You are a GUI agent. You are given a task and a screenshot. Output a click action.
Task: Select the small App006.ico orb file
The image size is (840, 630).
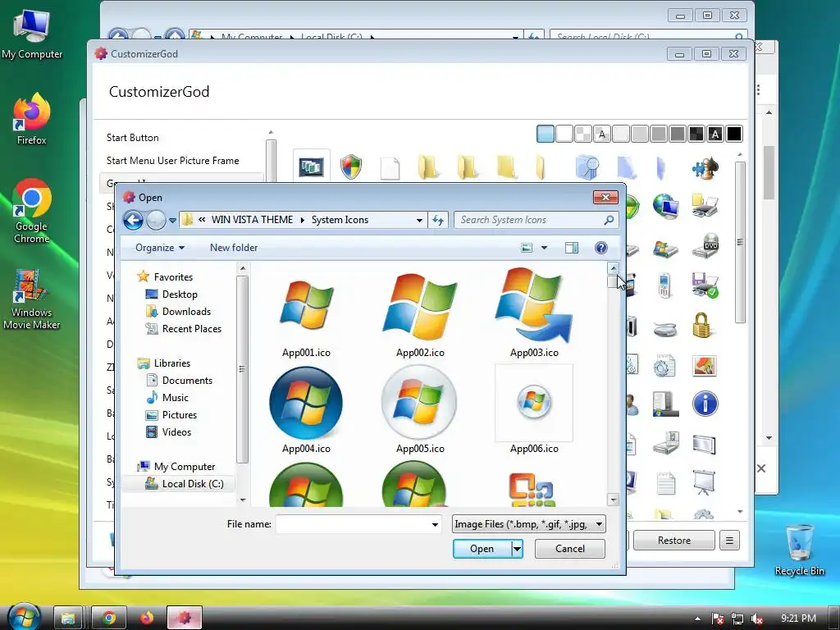click(x=534, y=402)
